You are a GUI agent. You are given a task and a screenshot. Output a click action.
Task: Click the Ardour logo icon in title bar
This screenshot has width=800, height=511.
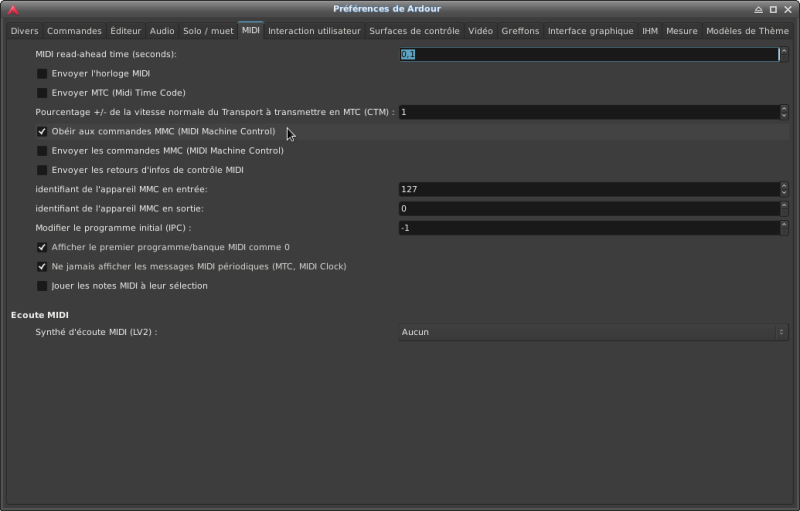click(x=13, y=9)
